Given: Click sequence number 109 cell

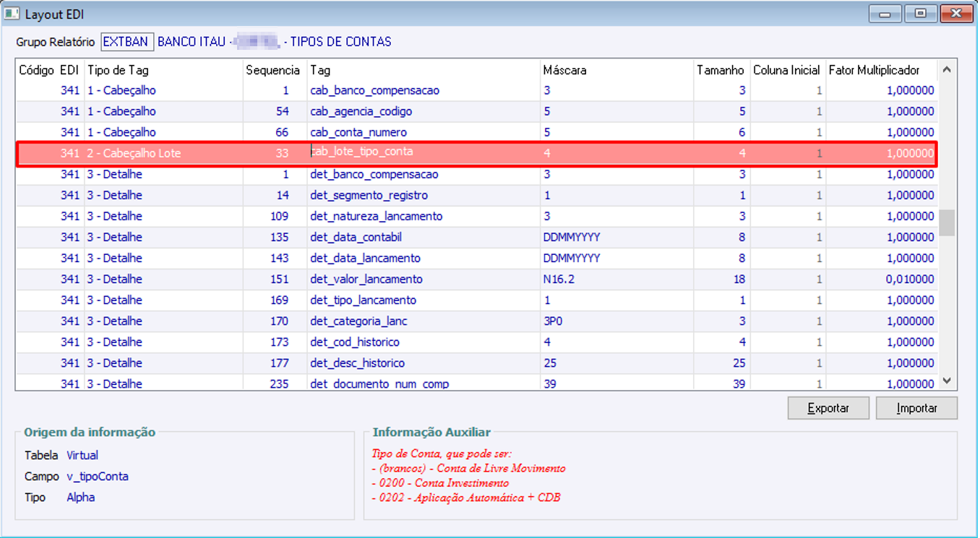Looking at the screenshot, I should tap(274, 216).
